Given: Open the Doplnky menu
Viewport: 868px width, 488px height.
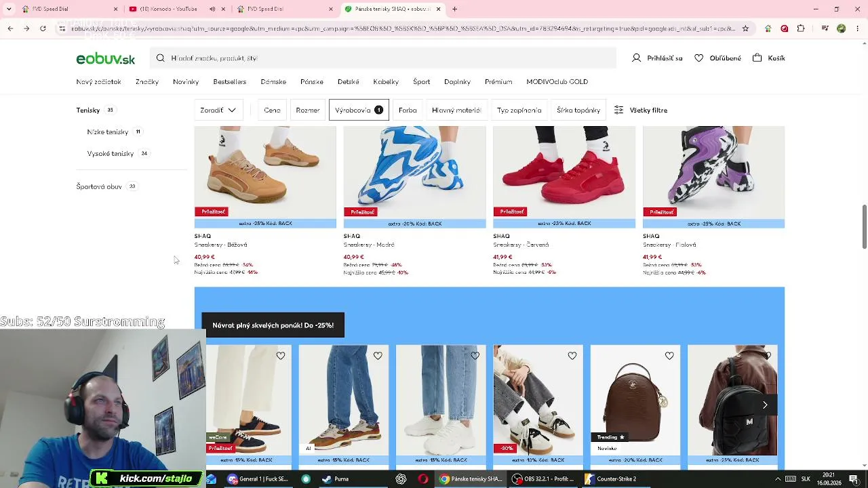Looking at the screenshot, I should (457, 82).
